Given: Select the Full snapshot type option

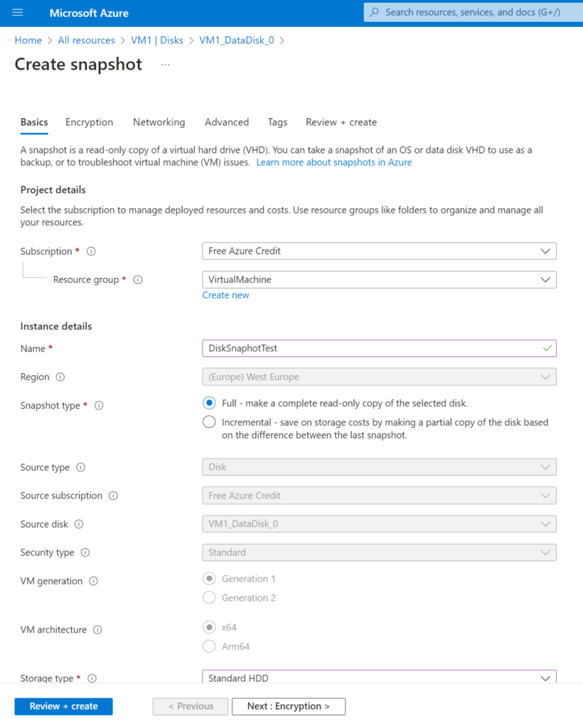Looking at the screenshot, I should point(209,403).
